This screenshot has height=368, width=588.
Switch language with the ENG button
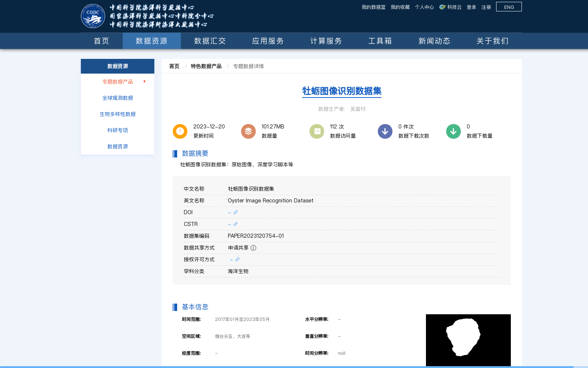509,7
